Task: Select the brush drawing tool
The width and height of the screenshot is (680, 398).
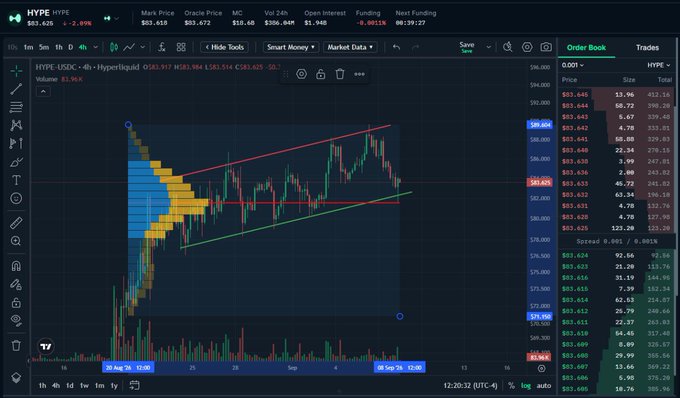Action: (x=16, y=162)
